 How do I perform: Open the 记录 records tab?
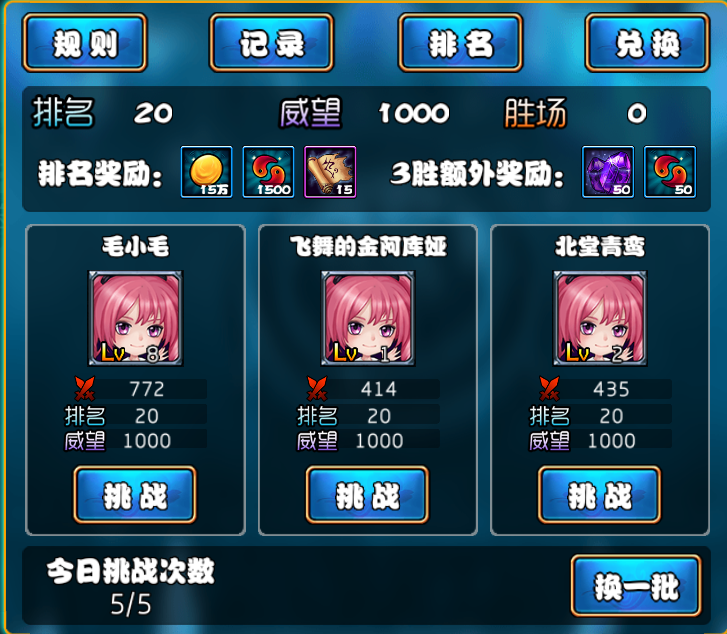click(x=272, y=43)
